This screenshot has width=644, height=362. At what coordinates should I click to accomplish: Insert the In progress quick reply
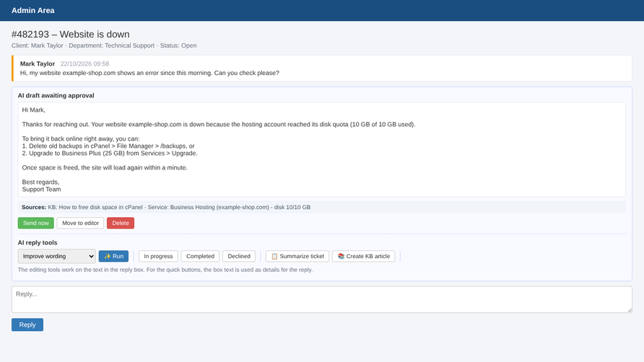coord(158,256)
